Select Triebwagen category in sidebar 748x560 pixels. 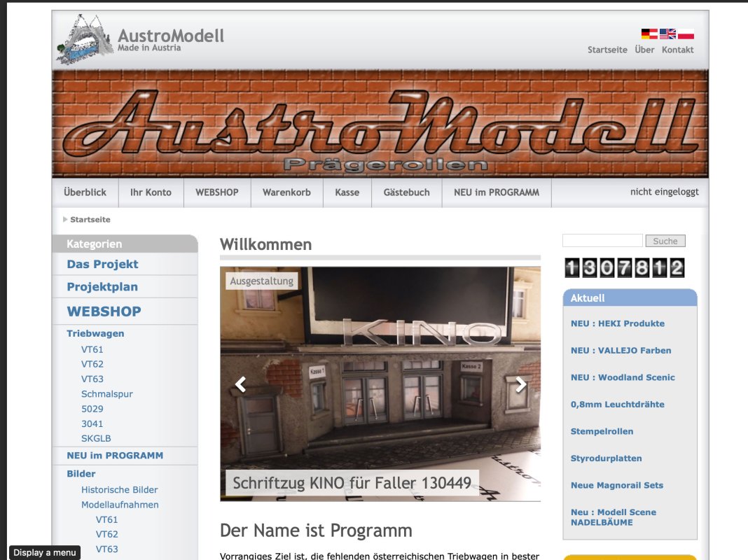95,334
